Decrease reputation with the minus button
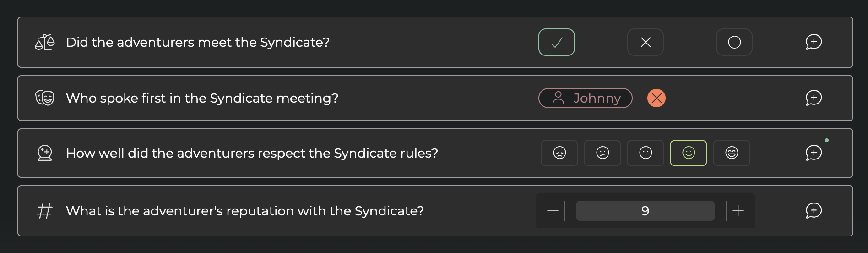 tap(553, 211)
